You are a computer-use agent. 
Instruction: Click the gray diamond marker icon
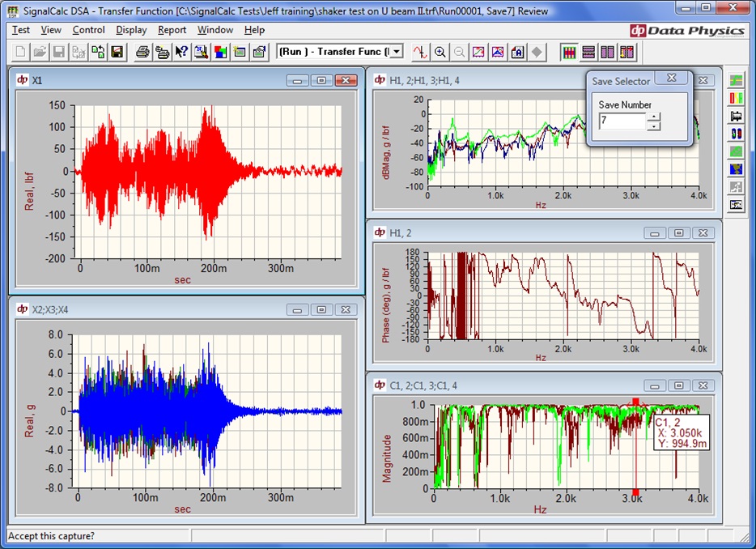[537, 52]
